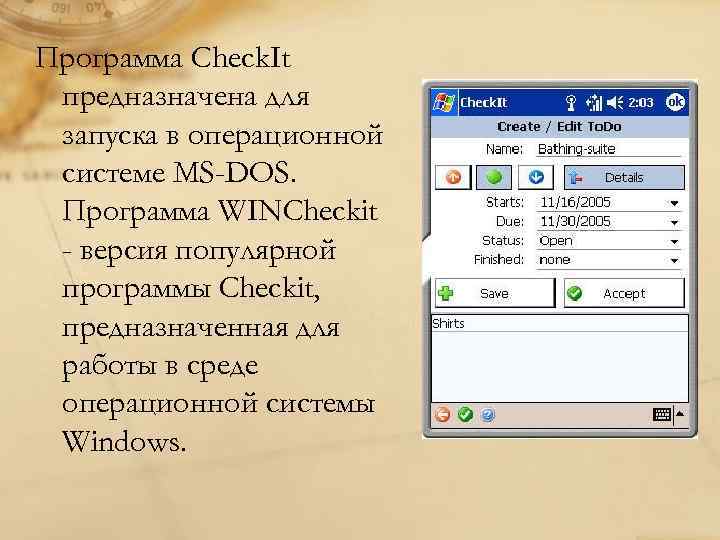The image size is (720, 540).
Task: Expand the Starts date dropdown arrow
Action: tap(674, 203)
